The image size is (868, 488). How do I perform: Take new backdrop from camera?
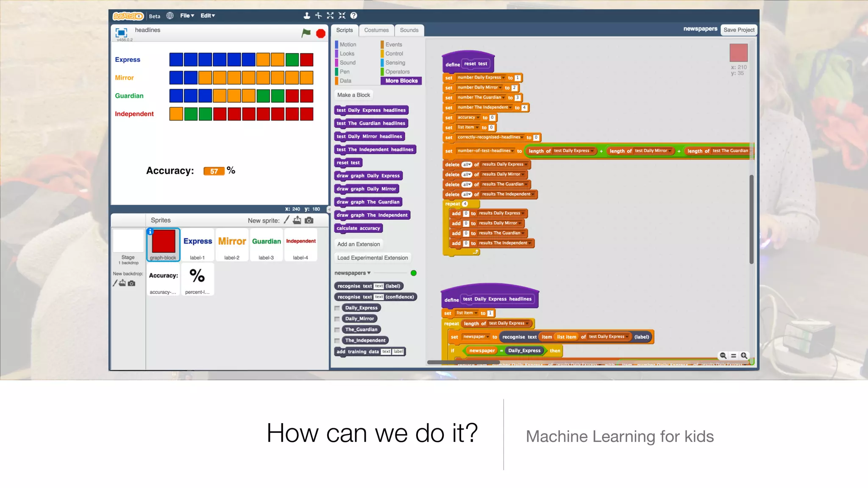(x=132, y=283)
